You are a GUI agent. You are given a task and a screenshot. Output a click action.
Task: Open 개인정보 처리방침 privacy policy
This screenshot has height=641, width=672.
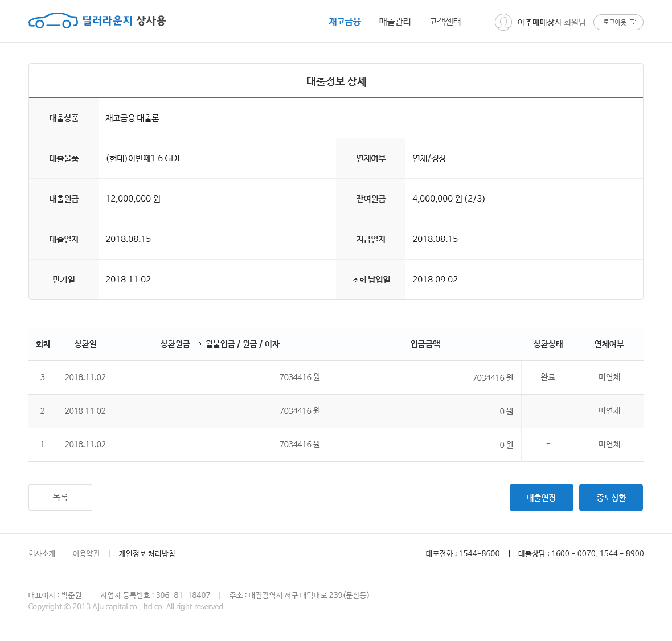click(146, 553)
